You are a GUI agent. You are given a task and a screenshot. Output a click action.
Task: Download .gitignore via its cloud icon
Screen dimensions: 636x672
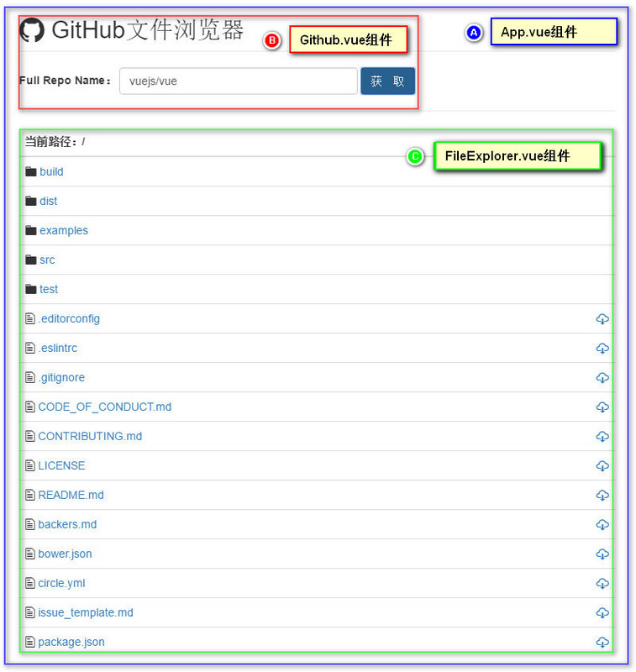(x=602, y=377)
